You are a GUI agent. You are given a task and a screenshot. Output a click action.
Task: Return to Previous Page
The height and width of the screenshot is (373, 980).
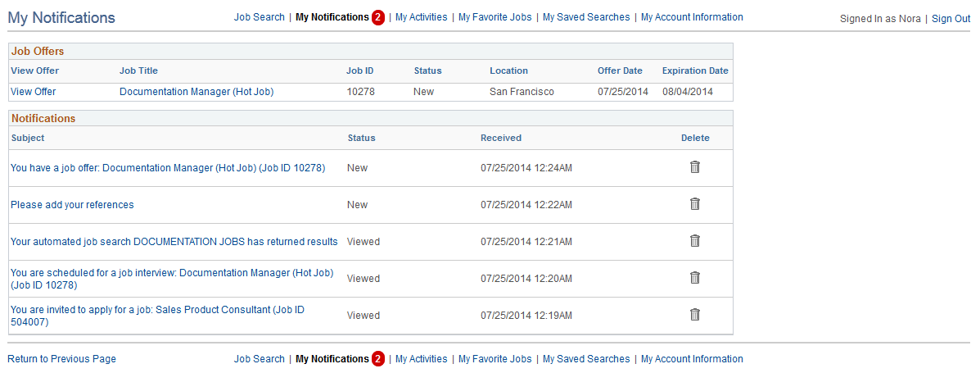[62, 358]
